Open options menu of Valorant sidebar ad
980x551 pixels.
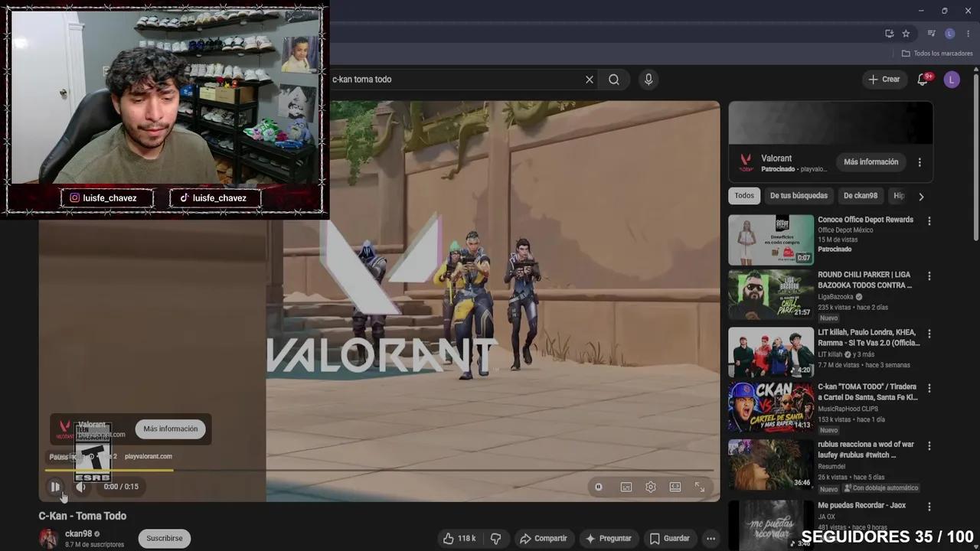coord(920,162)
